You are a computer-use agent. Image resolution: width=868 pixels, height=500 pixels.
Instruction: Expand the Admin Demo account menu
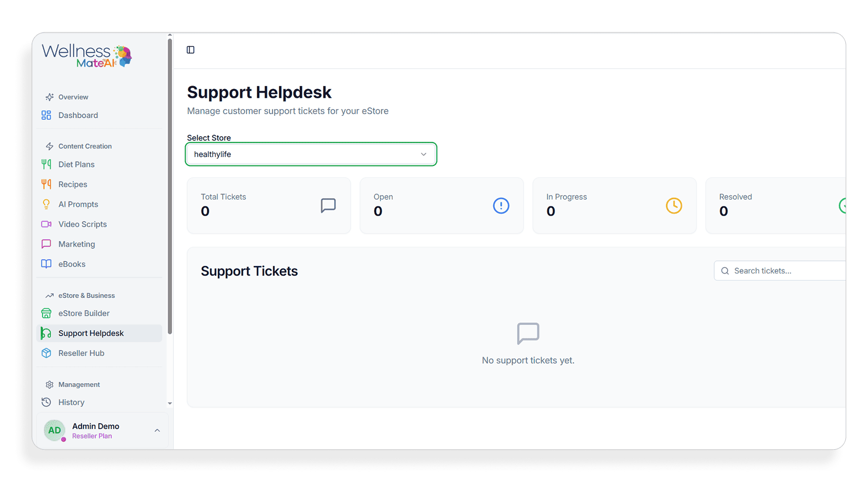[157, 431]
